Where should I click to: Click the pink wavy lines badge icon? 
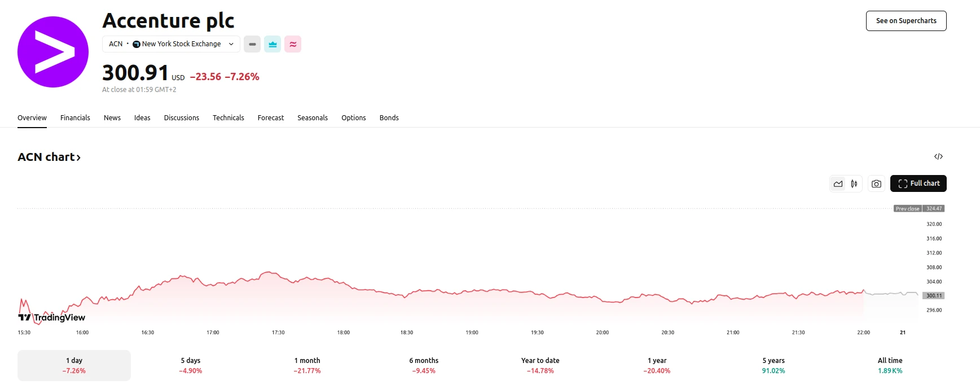(293, 44)
